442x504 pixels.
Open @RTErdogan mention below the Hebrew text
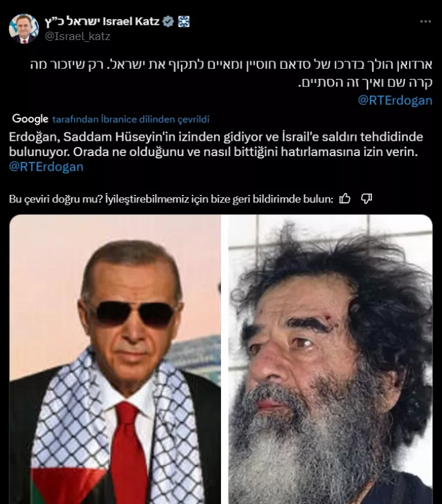[x=395, y=101]
